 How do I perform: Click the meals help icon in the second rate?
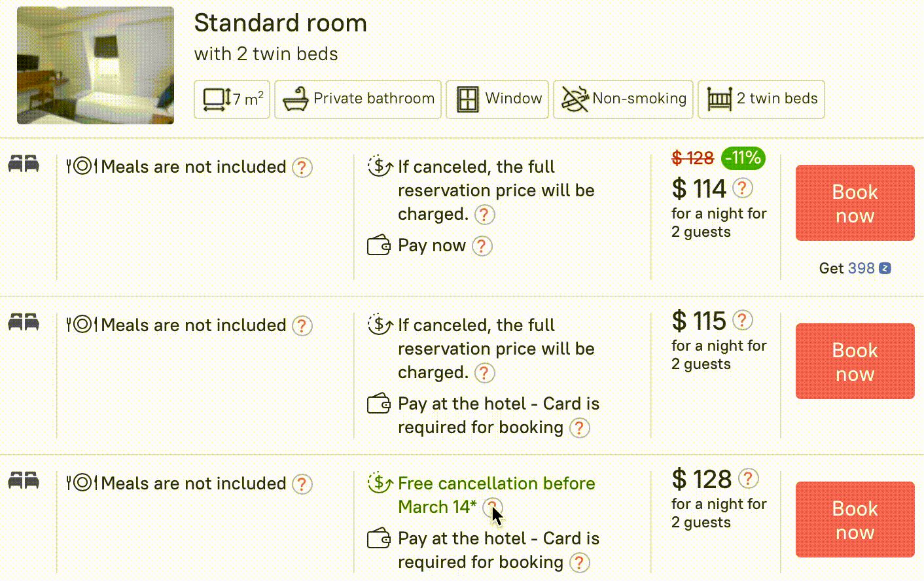(x=302, y=326)
